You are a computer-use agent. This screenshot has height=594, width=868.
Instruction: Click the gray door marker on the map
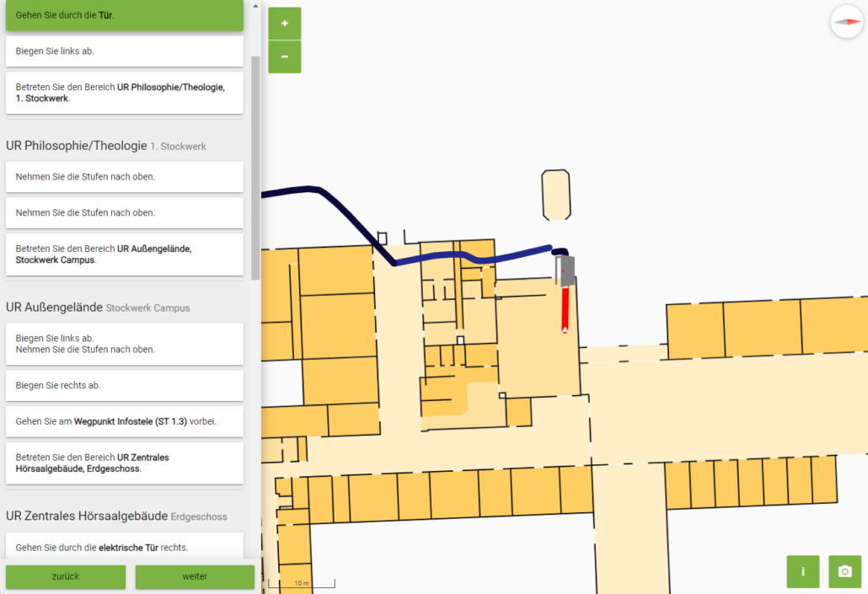coord(566,271)
